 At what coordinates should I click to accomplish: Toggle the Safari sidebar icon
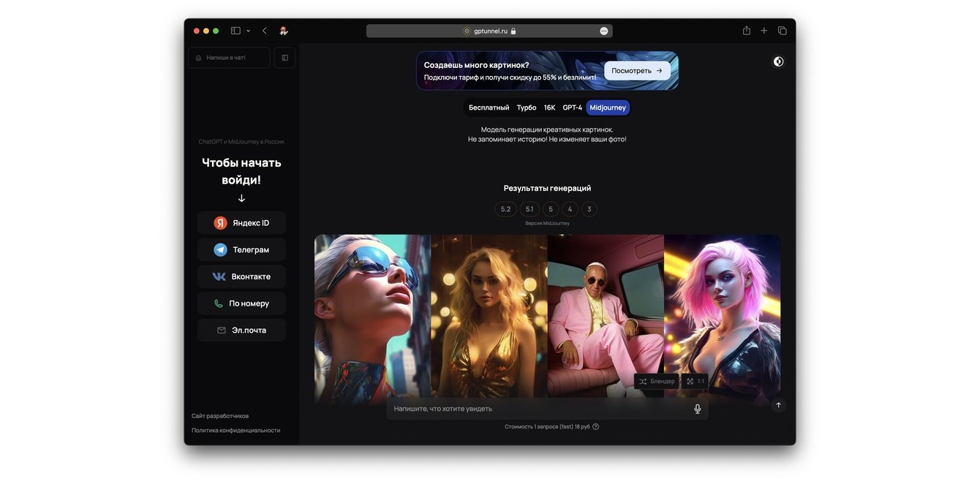pyautogui.click(x=235, y=31)
